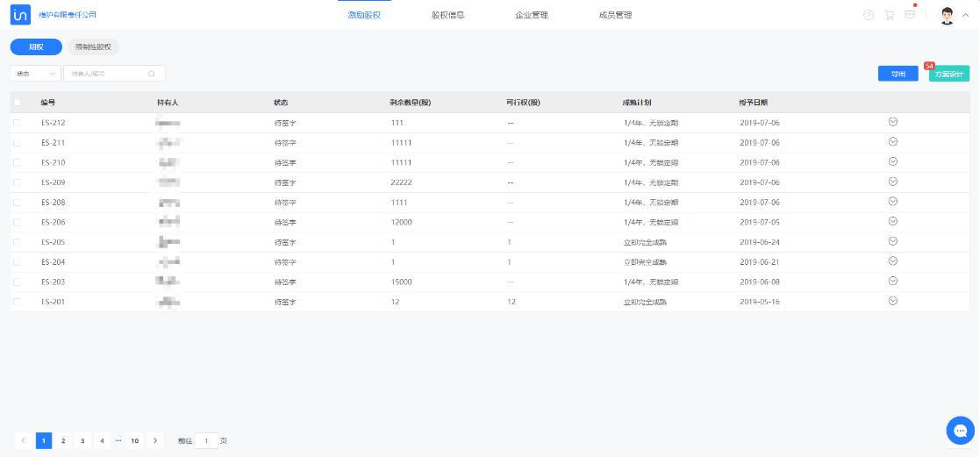Go to next page arrow in pagination
Image resolution: width=980 pixels, height=457 pixels.
[155, 440]
